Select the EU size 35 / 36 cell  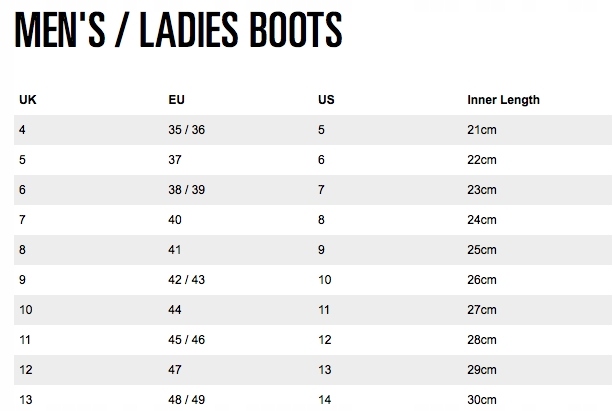(x=186, y=130)
